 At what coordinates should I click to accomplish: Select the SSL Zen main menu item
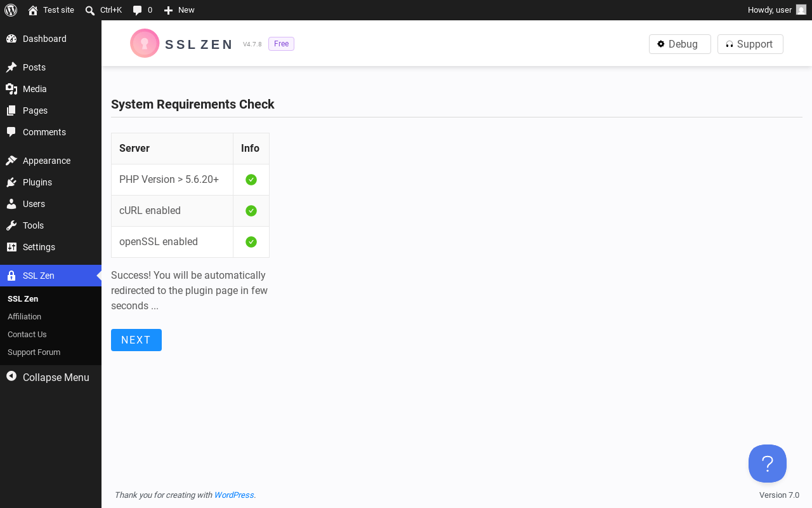click(51, 276)
